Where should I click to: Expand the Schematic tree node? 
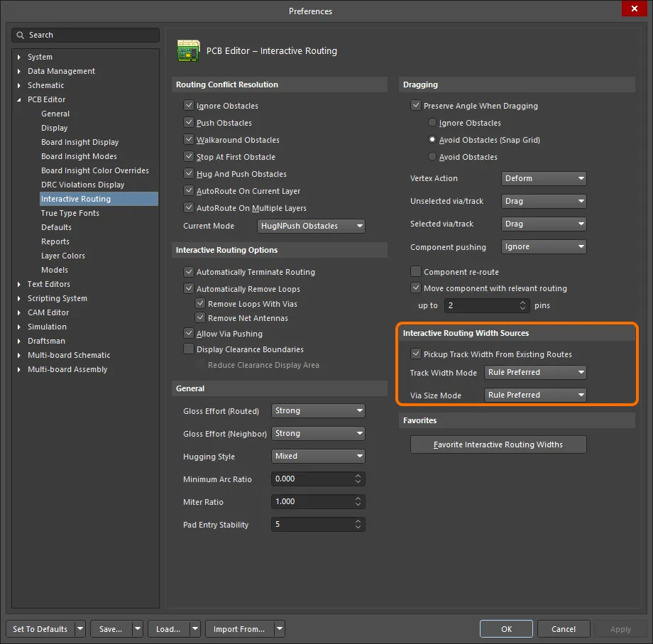click(x=18, y=85)
